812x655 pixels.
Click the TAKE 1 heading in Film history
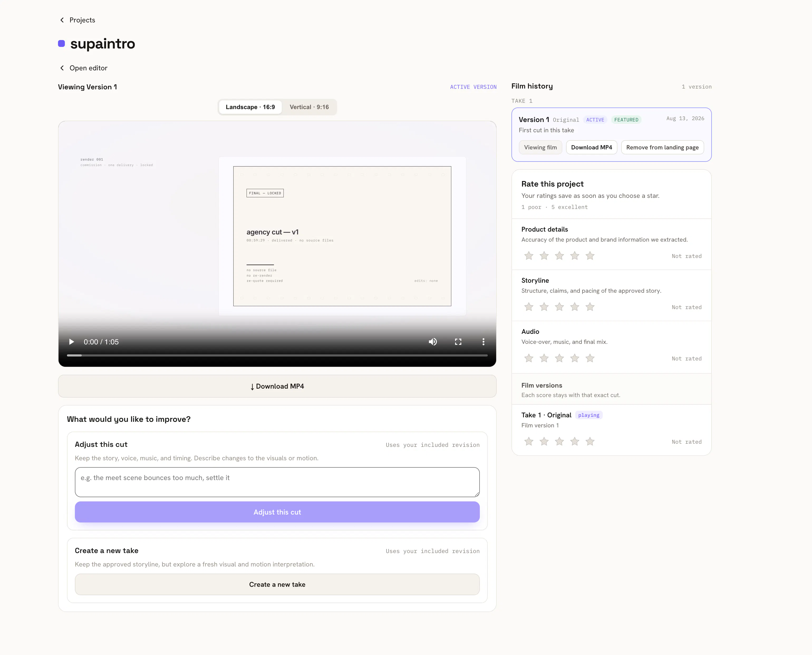pos(522,101)
